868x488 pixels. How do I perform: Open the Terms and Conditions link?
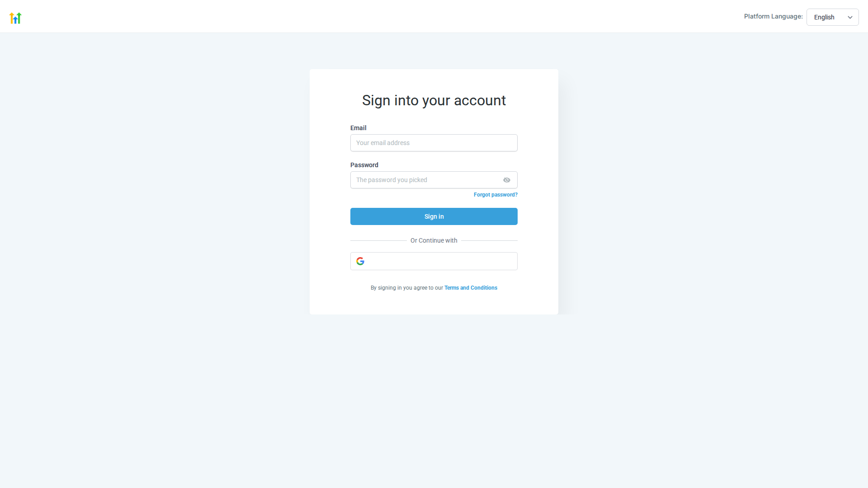tap(471, 288)
